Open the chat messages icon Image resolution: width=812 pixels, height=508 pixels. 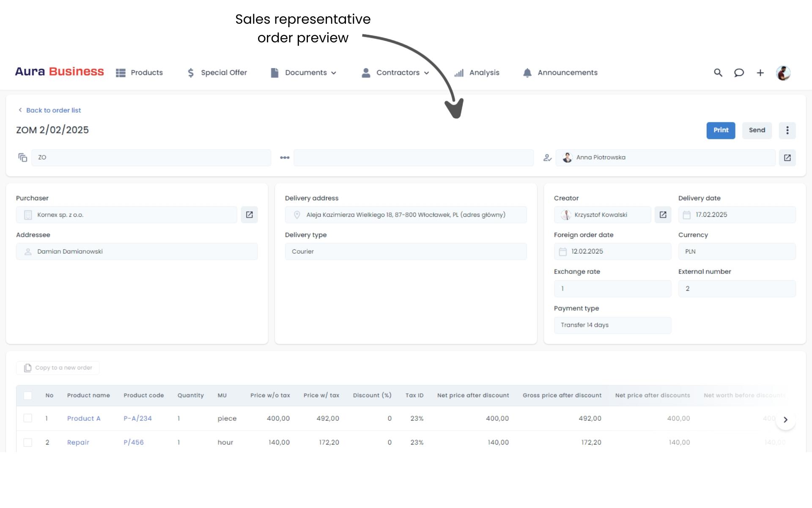click(x=739, y=72)
